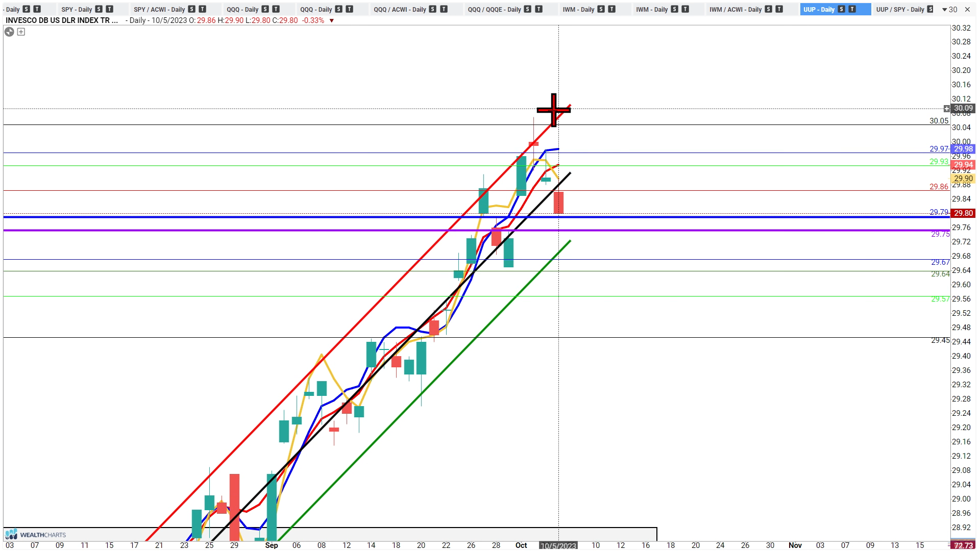Click the Nov label on the time axis
The image size is (980, 551).
tap(795, 545)
